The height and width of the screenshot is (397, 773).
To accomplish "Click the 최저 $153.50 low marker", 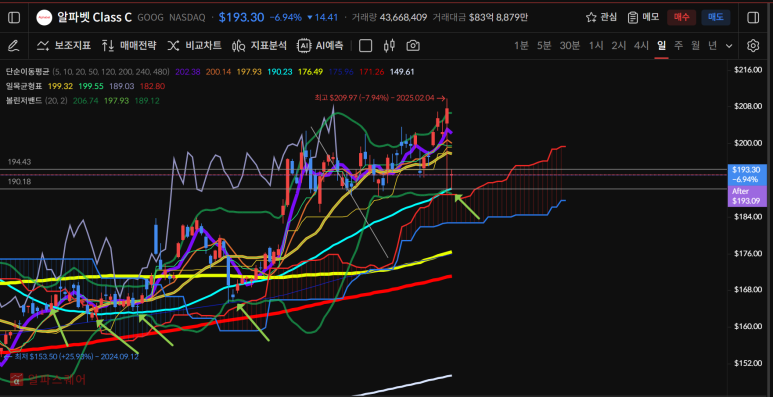I will (71, 356).
